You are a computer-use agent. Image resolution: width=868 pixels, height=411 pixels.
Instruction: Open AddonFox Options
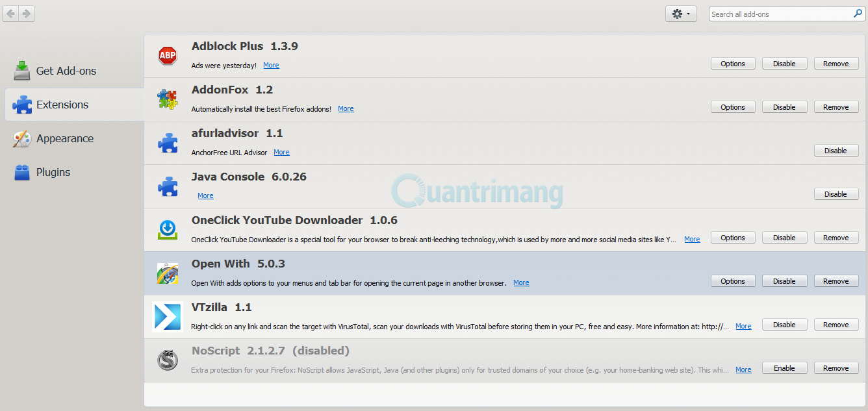click(x=733, y=107)
